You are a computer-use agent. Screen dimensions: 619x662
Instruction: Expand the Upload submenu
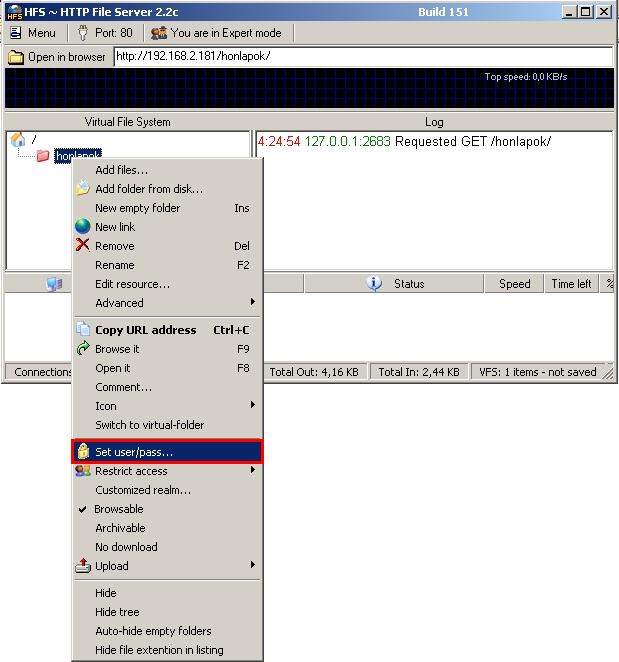(167, 566)
